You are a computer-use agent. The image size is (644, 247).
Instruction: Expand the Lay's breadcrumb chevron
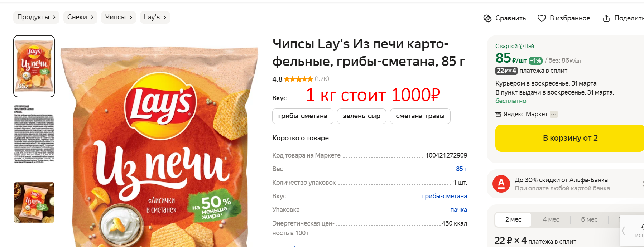point(165,17)
